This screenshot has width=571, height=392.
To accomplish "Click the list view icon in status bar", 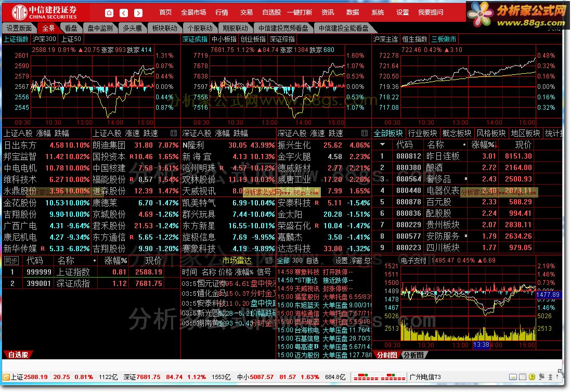I will [522, 377].
